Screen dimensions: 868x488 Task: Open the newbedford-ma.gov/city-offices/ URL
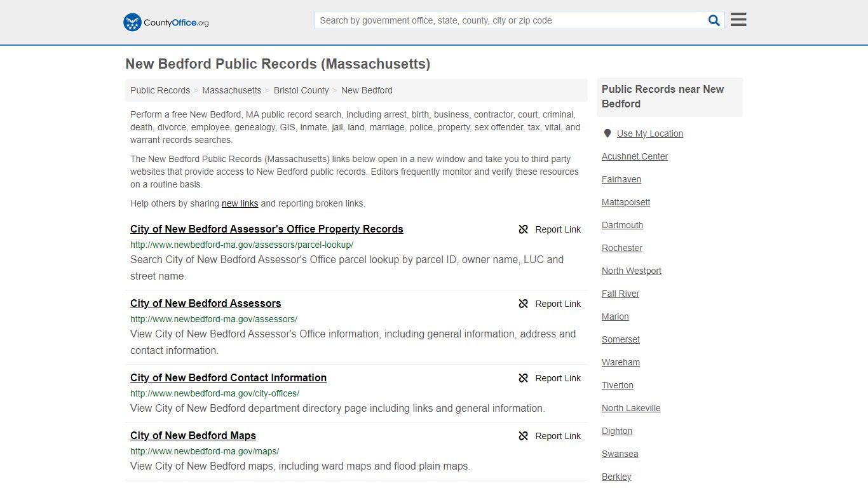tap(215, 393)
